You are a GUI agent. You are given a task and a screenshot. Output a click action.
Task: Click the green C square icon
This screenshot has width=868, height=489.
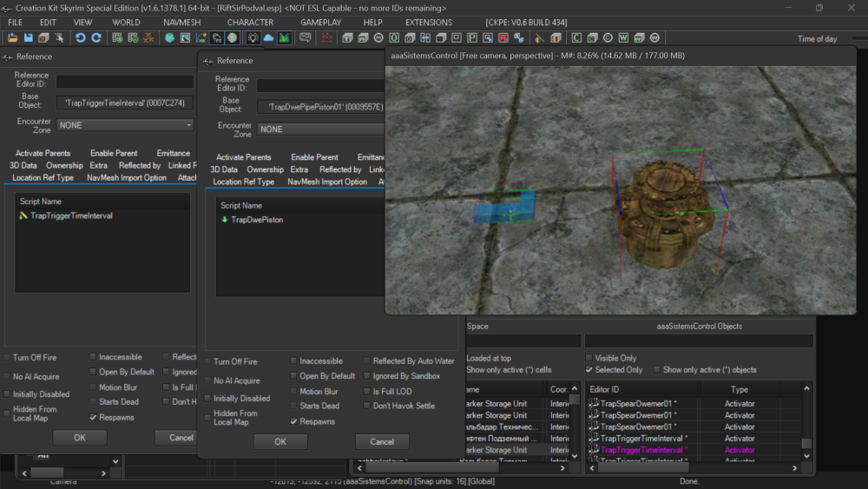[576, 37]
